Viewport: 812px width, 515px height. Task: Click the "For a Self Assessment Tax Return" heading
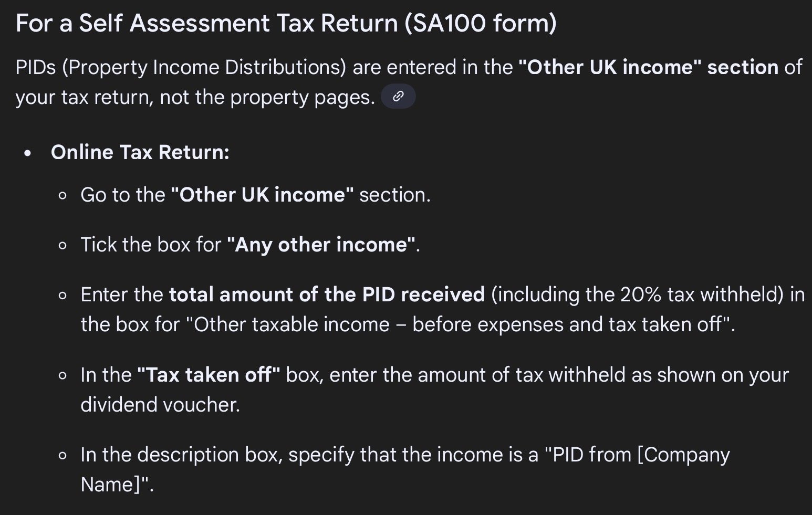pos(207,23)
